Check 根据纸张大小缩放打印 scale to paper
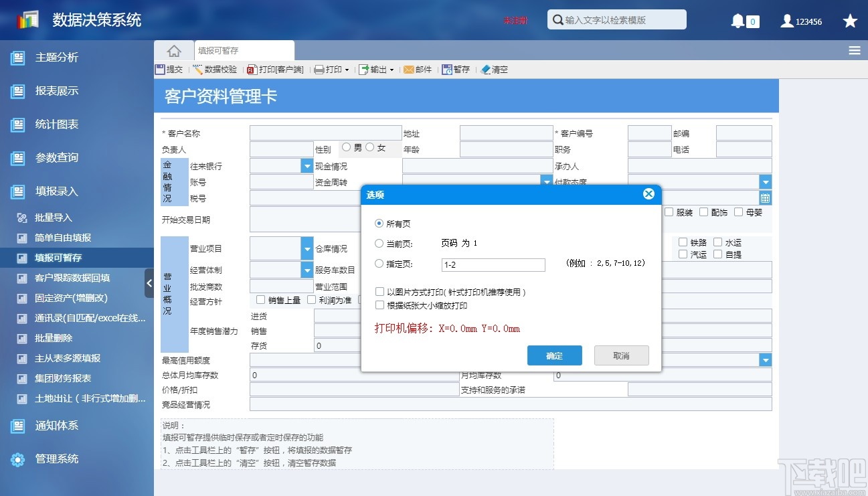Screen dimensions: 868x496 pos(379,305)
